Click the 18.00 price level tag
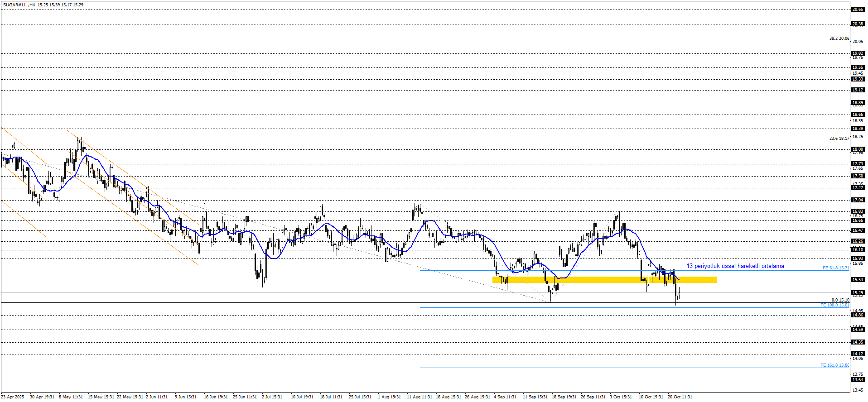The height and width of the screenshot is (402, 868). 858,149
